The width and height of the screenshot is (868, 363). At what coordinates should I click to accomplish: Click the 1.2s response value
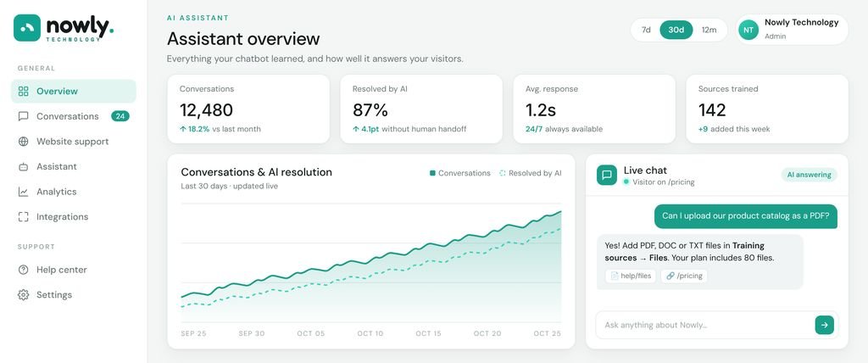[540, 109]
